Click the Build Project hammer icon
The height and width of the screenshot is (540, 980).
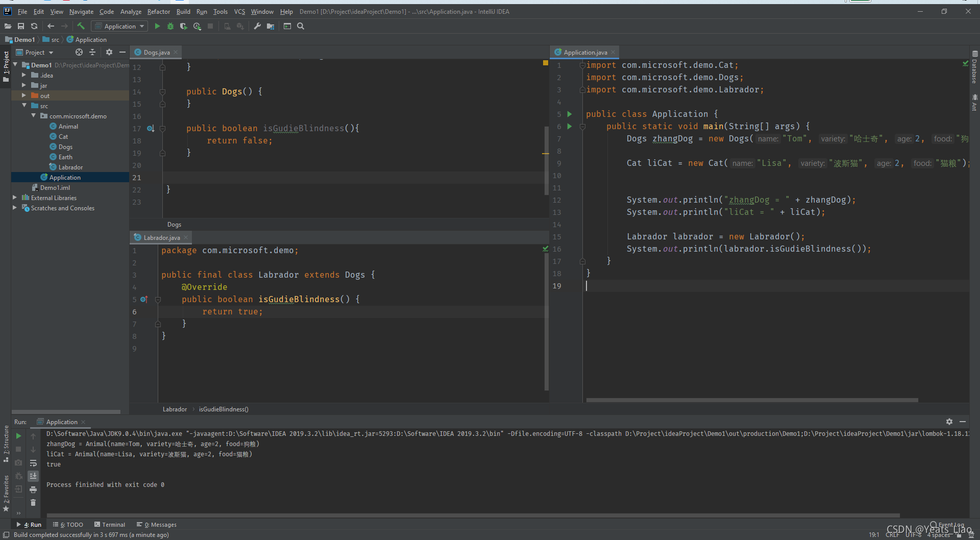click(81, 26)
